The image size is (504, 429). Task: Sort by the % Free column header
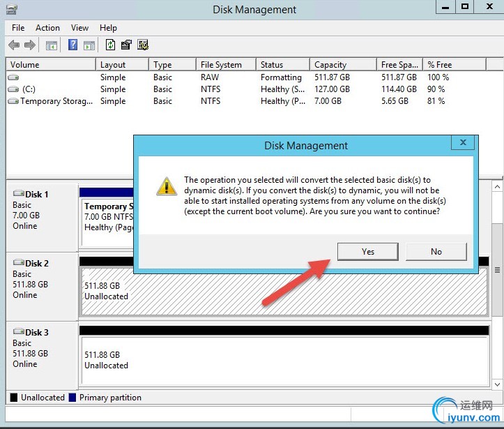(x=455, y=65)
